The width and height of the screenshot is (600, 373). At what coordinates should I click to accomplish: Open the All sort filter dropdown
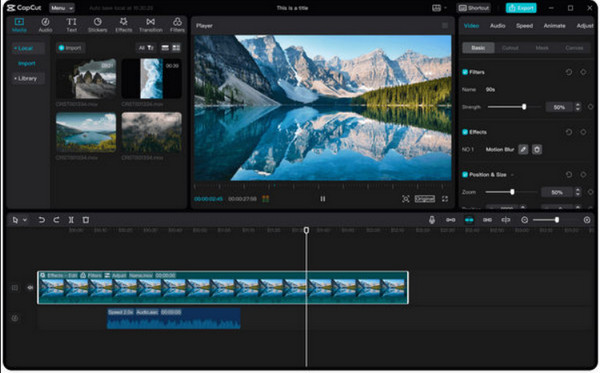[x=146, y=48]
